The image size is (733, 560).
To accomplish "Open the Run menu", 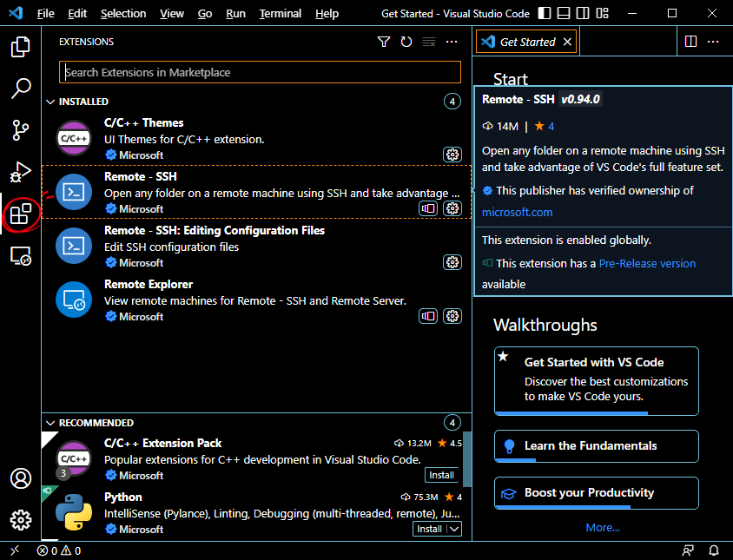I will click(x=235, y=14).
